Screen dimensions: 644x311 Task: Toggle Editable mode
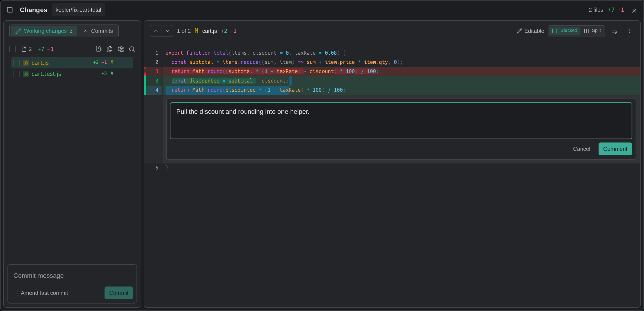[x=530, y=31]
